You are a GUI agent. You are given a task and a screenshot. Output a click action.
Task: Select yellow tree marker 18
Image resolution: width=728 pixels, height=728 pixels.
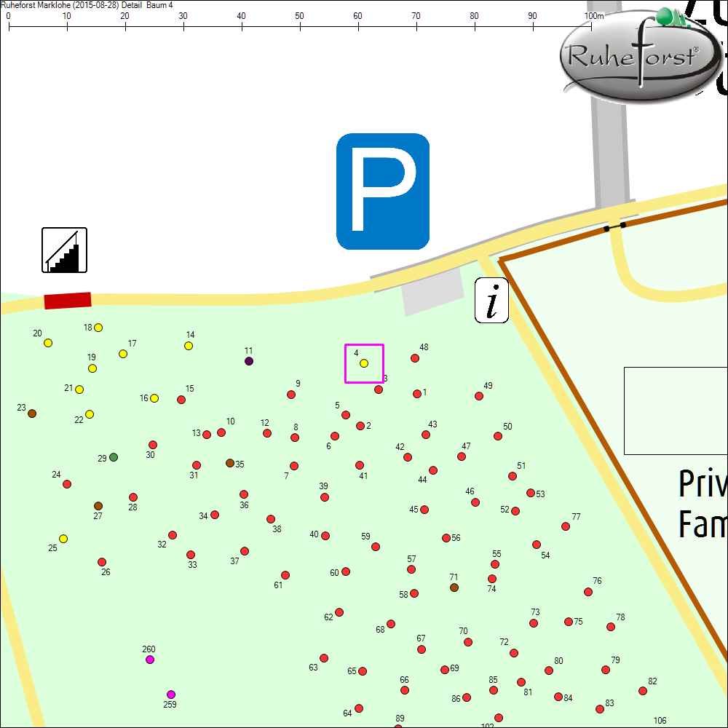98,328
